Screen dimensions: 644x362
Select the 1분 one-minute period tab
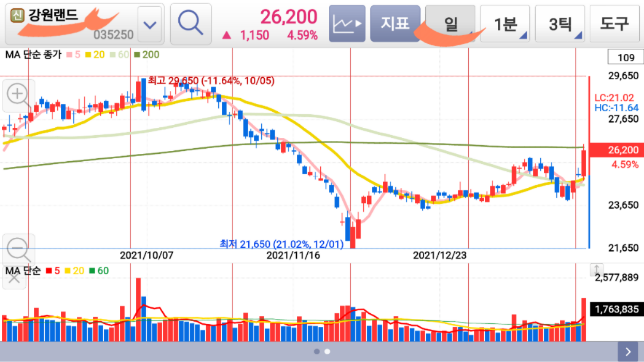[505, 23]
